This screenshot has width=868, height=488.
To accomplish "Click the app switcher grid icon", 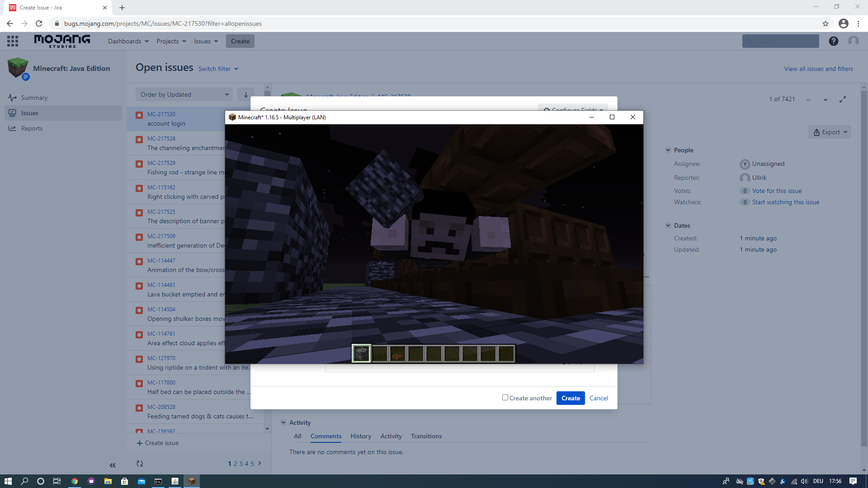I will pyautogui.click(x=13, y=41).
